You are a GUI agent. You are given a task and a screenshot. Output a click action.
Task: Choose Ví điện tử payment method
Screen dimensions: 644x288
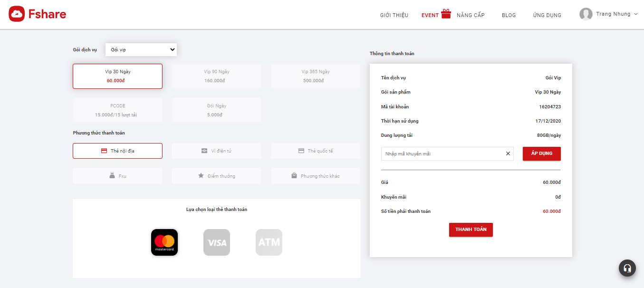tap(217, 151)
